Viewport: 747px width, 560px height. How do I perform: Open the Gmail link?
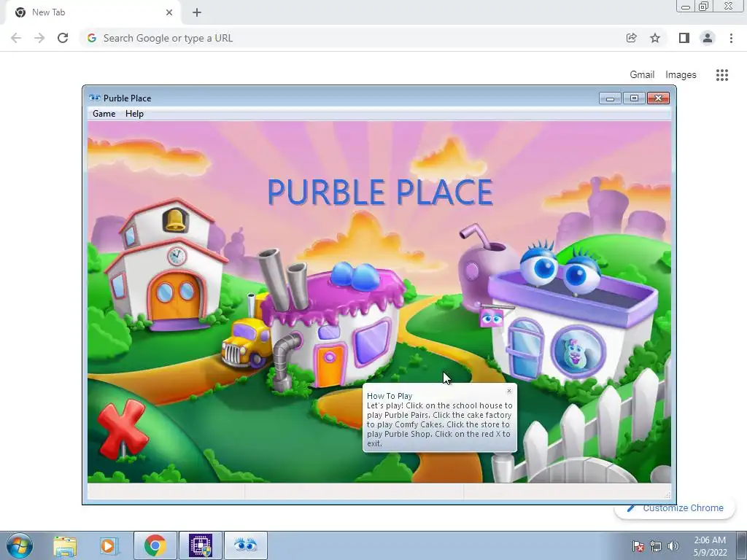coord(642,75)
